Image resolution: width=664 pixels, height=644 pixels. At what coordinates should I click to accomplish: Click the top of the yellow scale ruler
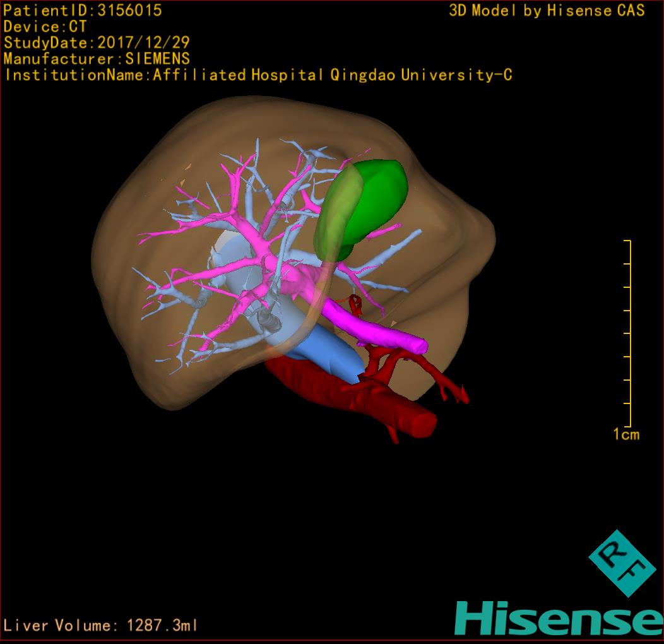pos(627,241)
